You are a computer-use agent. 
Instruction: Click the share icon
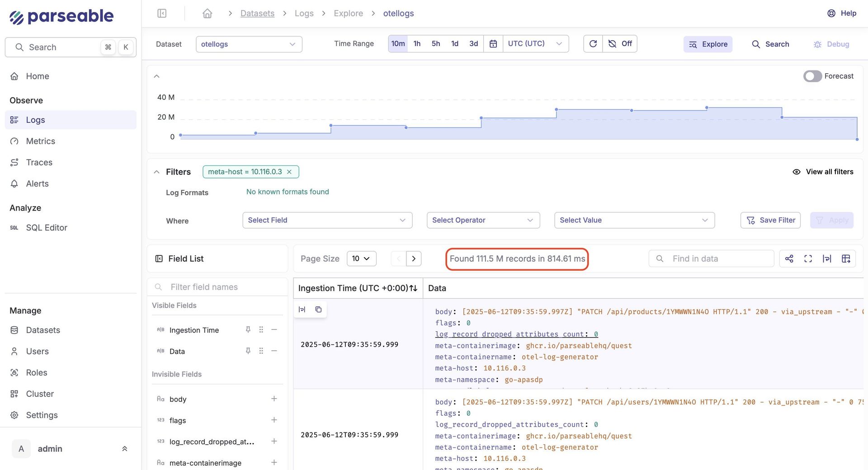[x=789, y=258]
